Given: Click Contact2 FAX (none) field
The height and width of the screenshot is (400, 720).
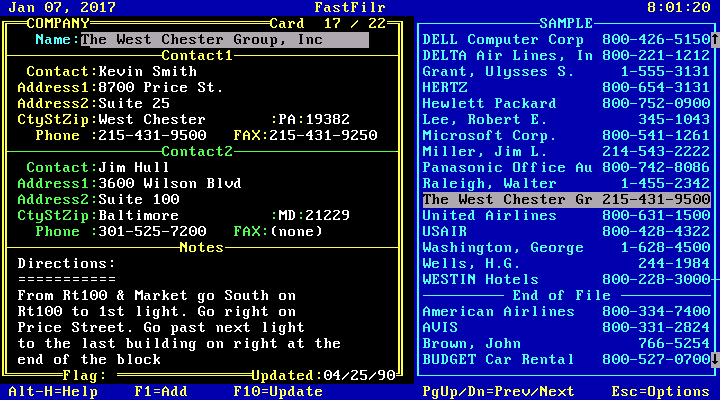Looking at the screenshot, I should [x=296, y=231].
